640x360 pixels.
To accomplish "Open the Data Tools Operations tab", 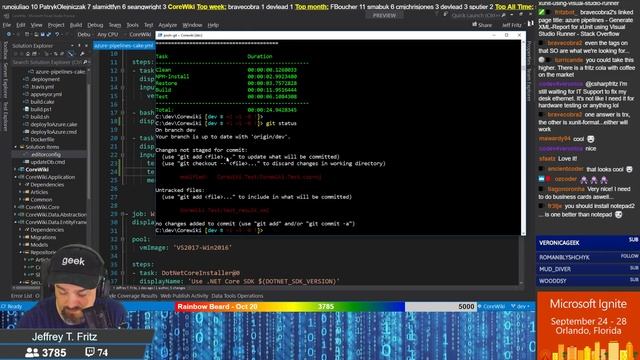I will pyautogui.click(x=237, y=296).
